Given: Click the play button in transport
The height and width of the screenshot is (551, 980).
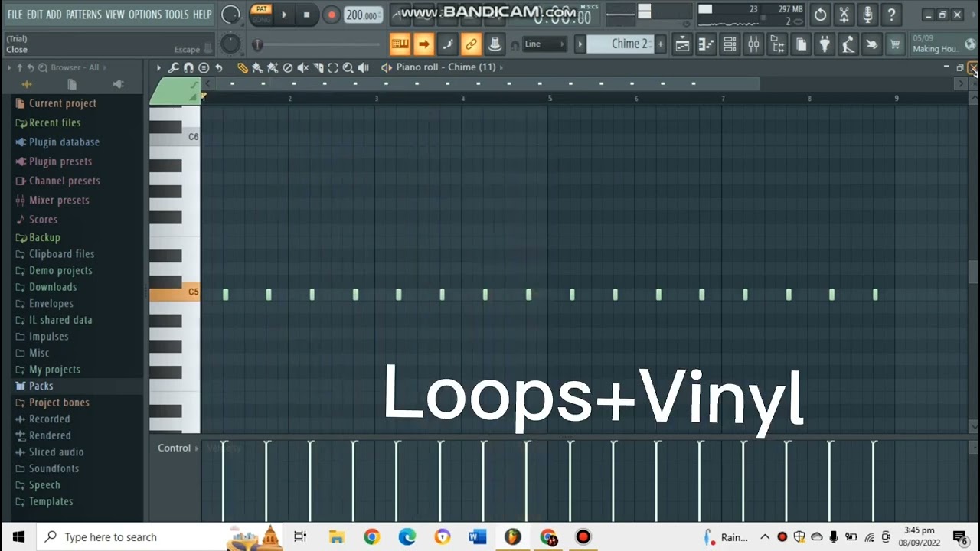Looking at the screenshot, I should pos(284,15).
